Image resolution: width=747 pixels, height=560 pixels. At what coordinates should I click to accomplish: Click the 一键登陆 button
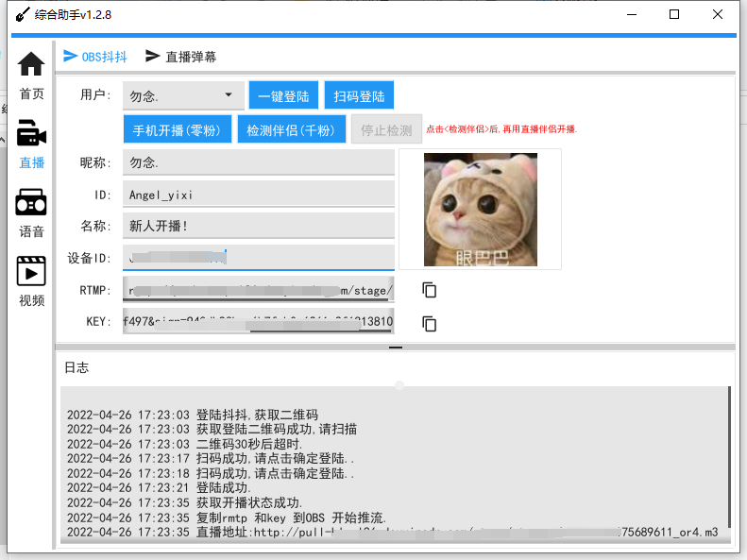point(283,95)
